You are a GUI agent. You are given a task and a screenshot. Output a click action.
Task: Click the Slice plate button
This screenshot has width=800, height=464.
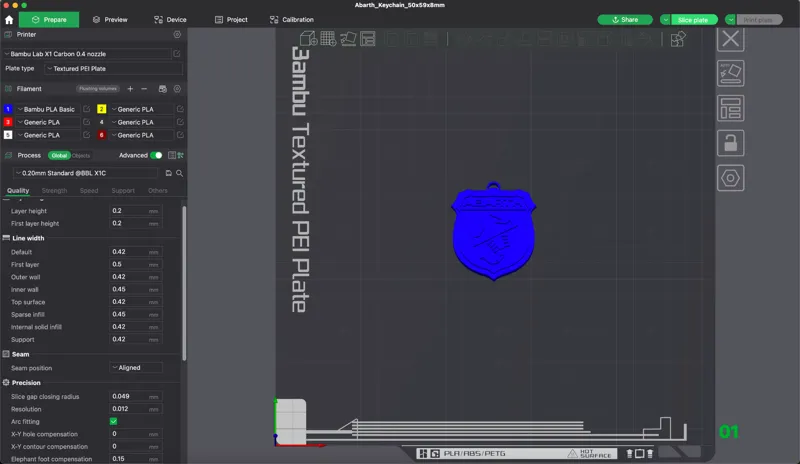(694, 20)
